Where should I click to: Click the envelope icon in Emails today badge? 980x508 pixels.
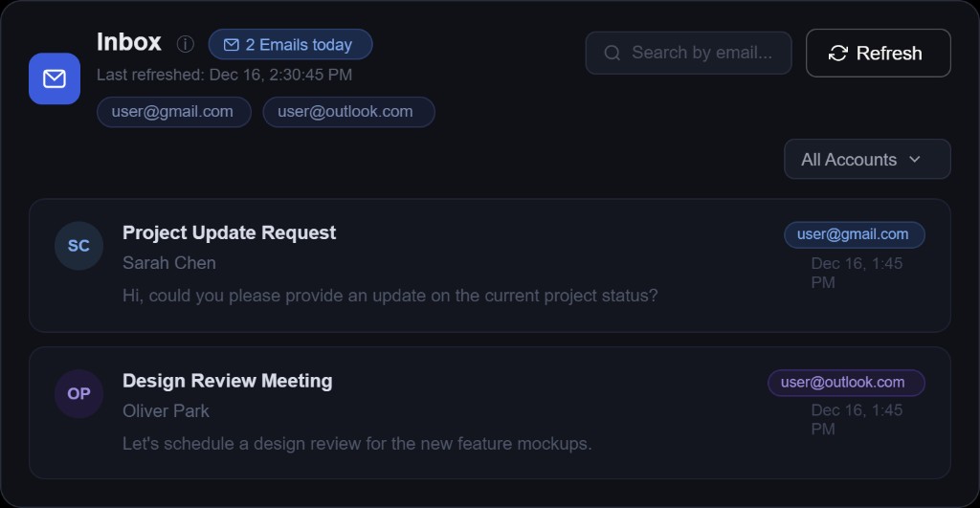[231, 45]
